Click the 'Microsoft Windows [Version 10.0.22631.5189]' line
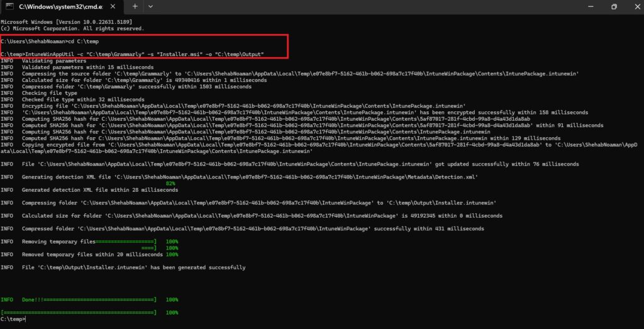The height and width of the screenshot is (329, 644). coord(67,22)
